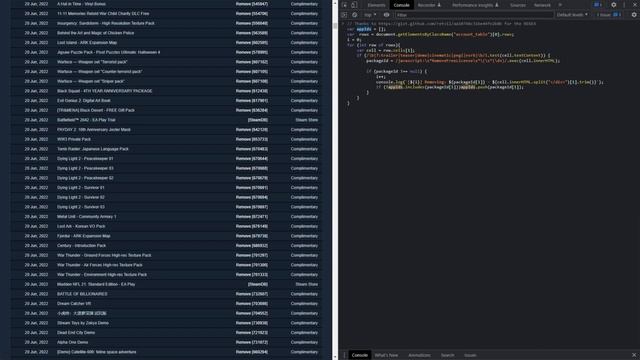Activate the inspect element picker icon
This screenshot has height=360, width=640.
[344, 5]
